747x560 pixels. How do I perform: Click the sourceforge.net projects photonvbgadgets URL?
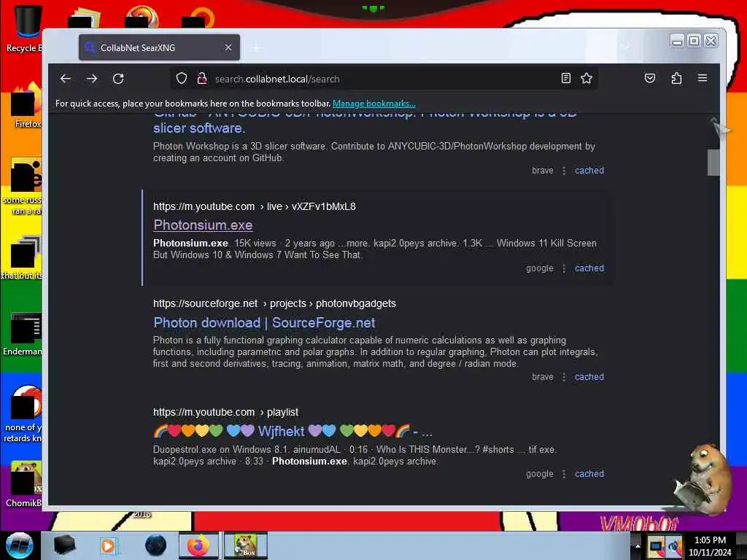click(274, 303)
